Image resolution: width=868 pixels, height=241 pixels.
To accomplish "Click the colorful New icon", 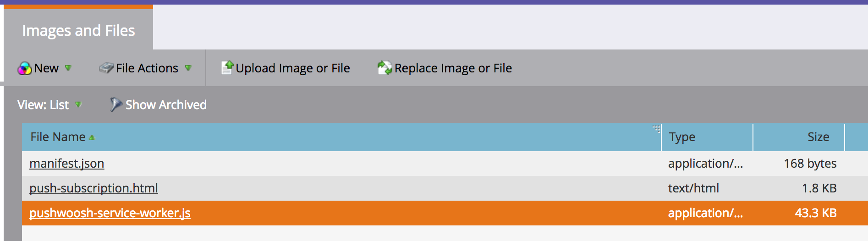I will point(25,68).
